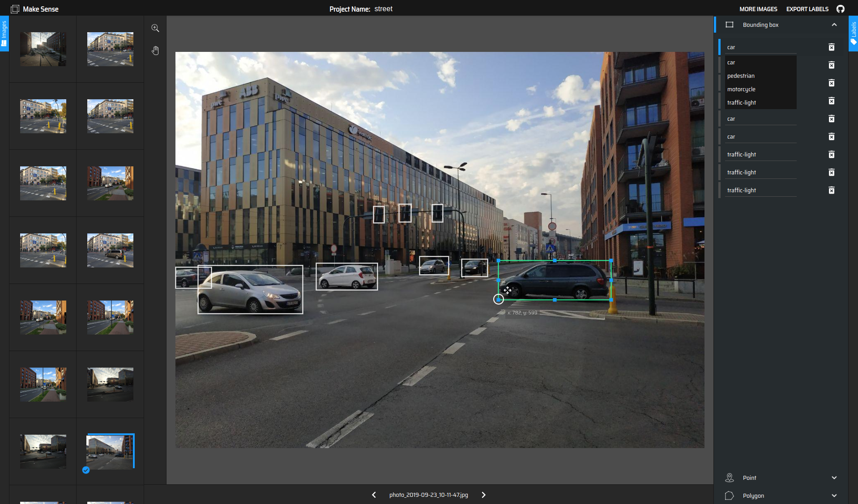The width and height of the screenshot is (858, 504).
Task: Expand the Polygon labels section
Action: [x=834, y=496]
